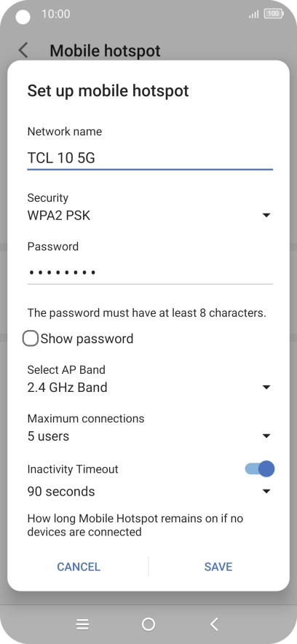Viewport: 297px width, 644px height.
Task: Tap the back arrow beside Mobile hotspot
Action: pos(23,50)
